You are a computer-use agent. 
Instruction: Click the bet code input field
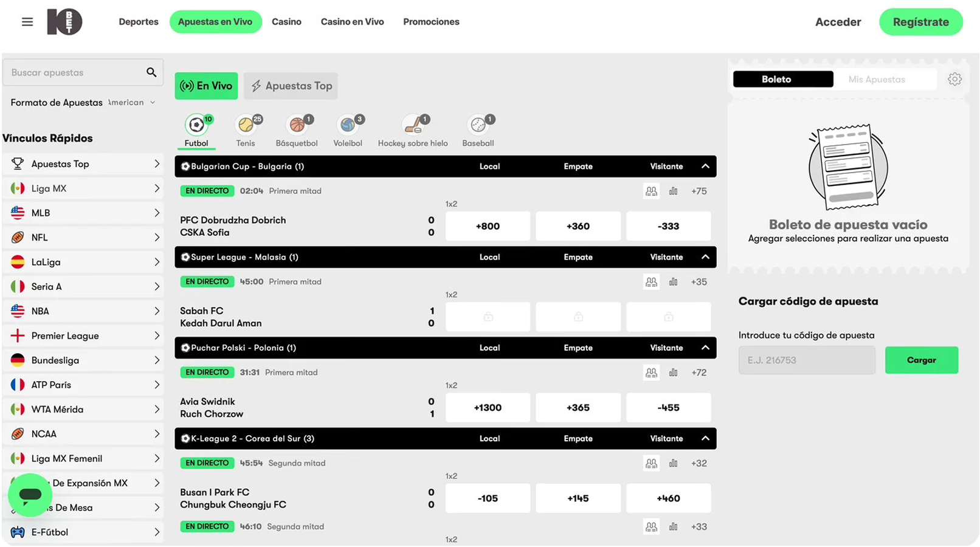click(807, 360)
